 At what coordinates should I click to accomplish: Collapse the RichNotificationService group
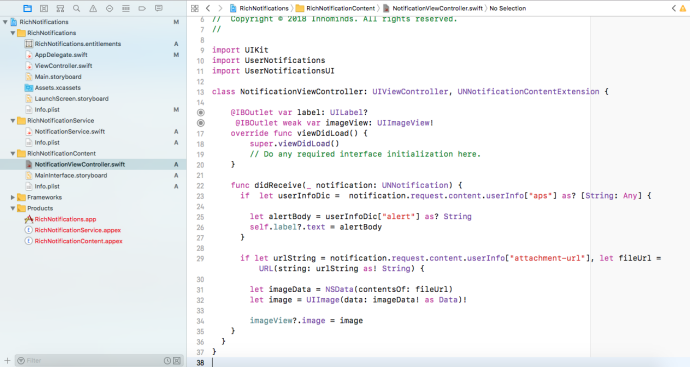tap(13, 121)
